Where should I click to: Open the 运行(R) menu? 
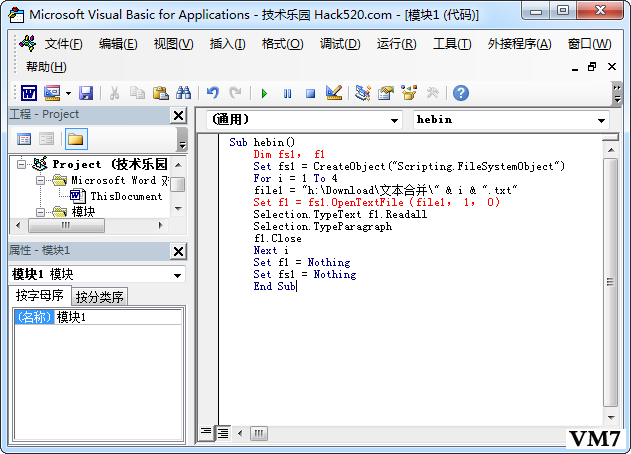pos(397,44)
